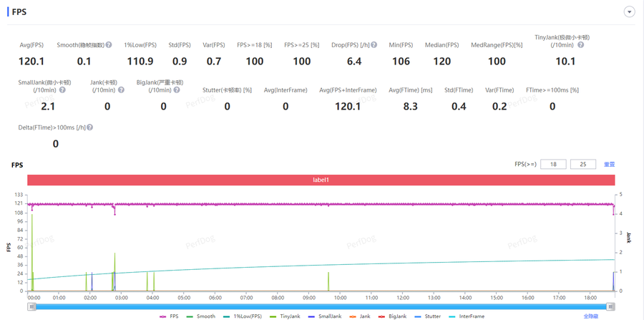Click the FPS threshold field showing 18

coord(553,165)
